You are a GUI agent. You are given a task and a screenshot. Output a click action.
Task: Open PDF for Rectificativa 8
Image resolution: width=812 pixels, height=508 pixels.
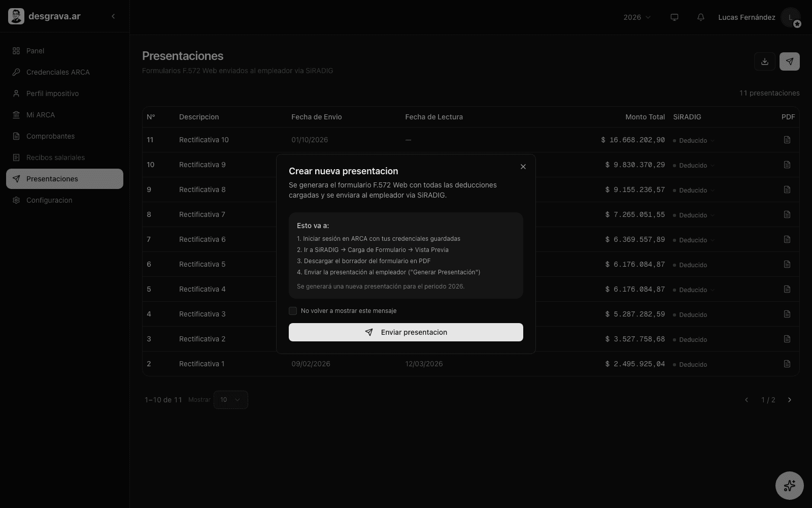[x=787, y=189]
